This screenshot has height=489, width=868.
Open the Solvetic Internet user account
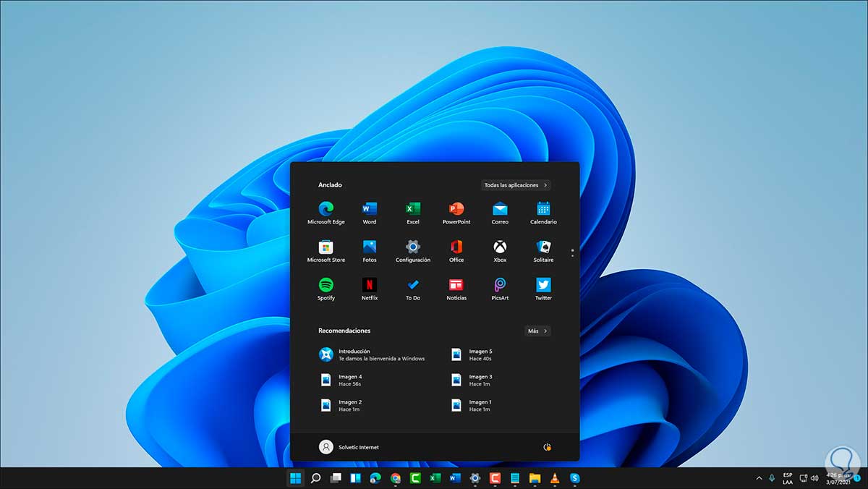349,447
